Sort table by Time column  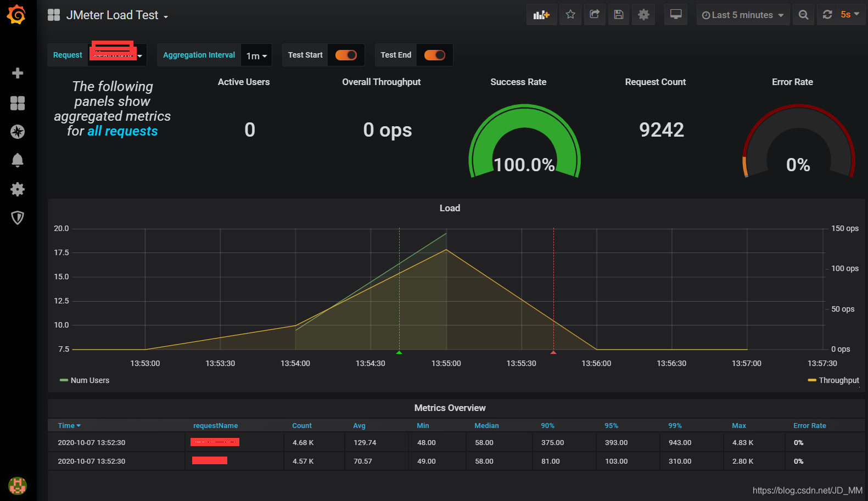[x=69, y=426]
